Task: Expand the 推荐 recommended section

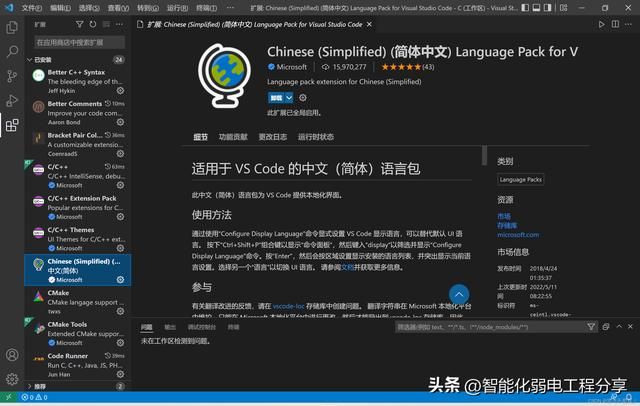Action: pos(29,386)
